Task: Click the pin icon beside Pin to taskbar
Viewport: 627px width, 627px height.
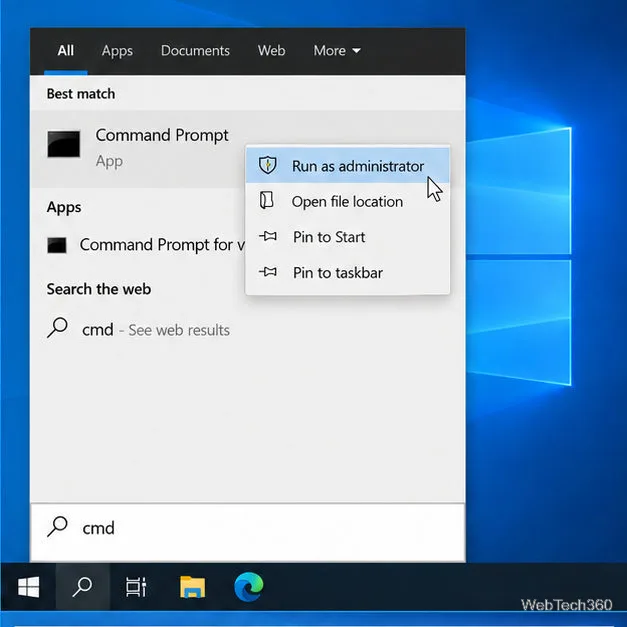Action: [x=268, y=272]
